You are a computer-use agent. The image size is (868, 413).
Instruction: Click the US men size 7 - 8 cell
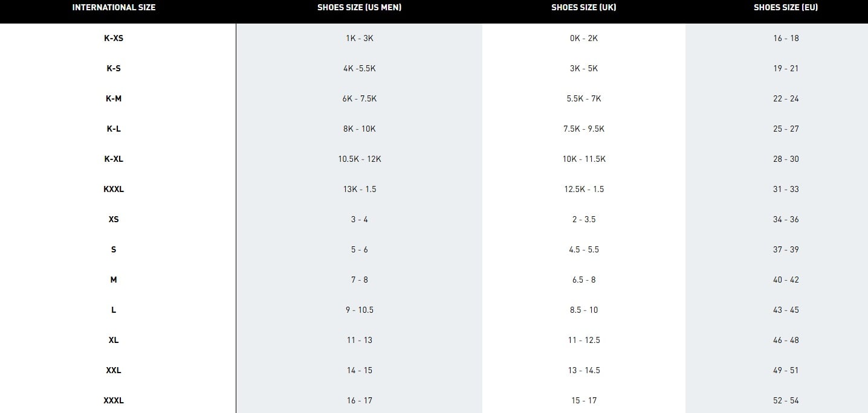coord(359,280)
